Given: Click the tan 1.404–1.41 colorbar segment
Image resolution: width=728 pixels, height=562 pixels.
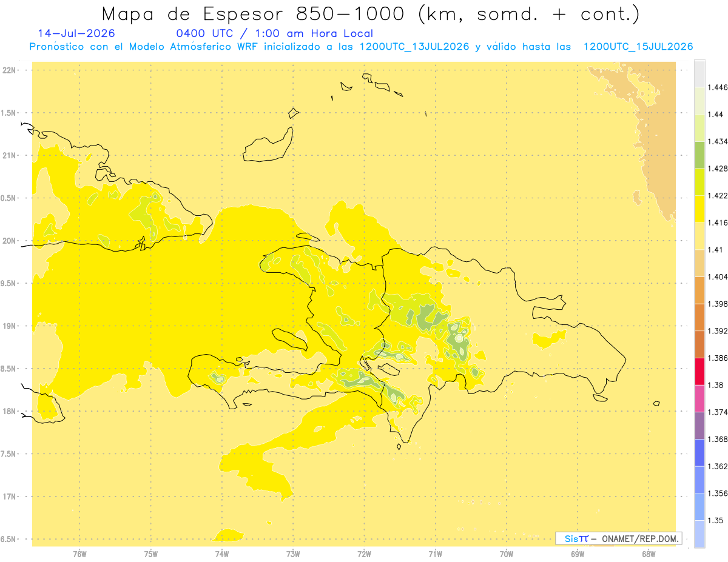Looking at the screenshot, I should [699, 263].
